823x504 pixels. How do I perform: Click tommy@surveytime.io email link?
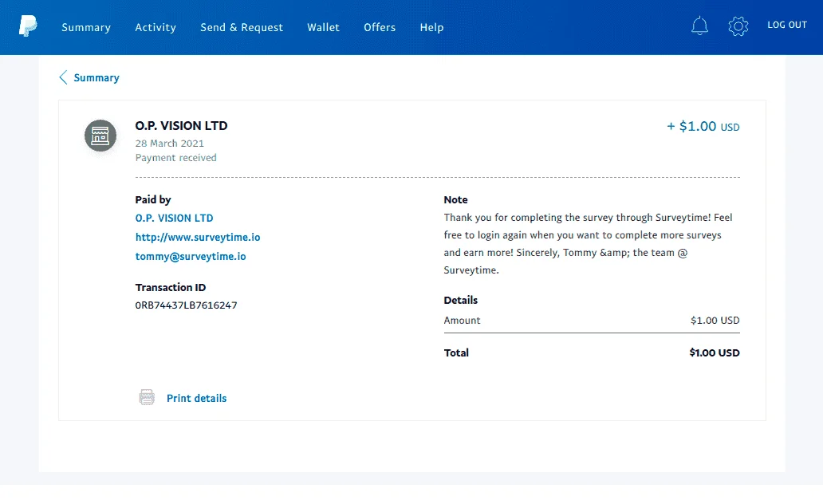[x=191, y=256]
